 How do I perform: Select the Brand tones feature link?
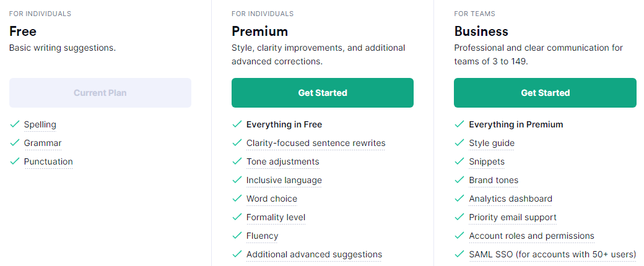click(x=494, y=180)
